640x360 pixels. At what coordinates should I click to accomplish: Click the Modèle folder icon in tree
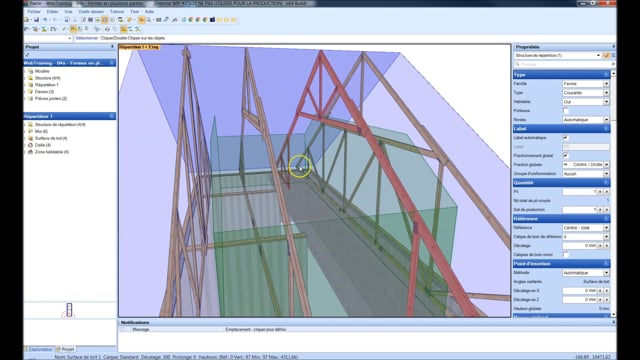(x=31, y=71)
